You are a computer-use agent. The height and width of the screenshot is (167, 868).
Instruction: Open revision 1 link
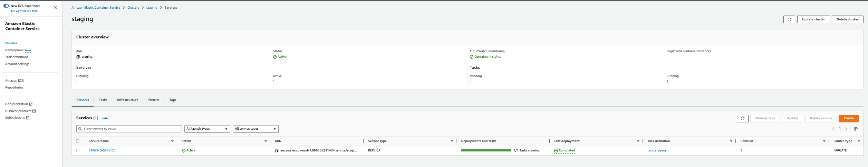point(741,150)
